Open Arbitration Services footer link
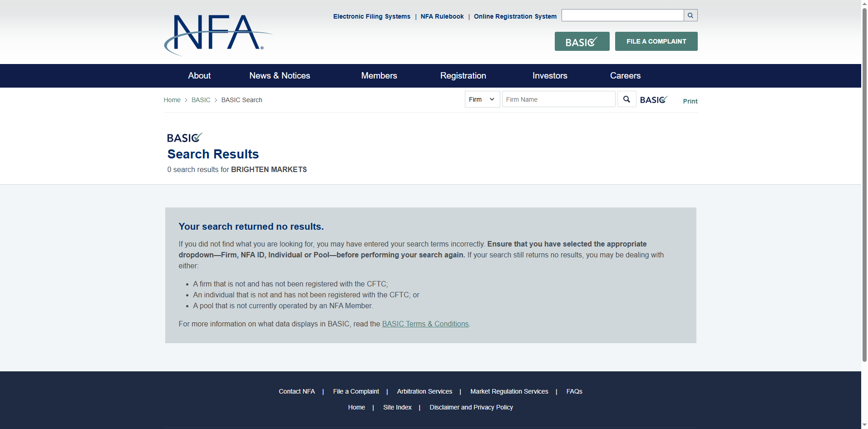The image size is (868, 429). click(424, 391)
